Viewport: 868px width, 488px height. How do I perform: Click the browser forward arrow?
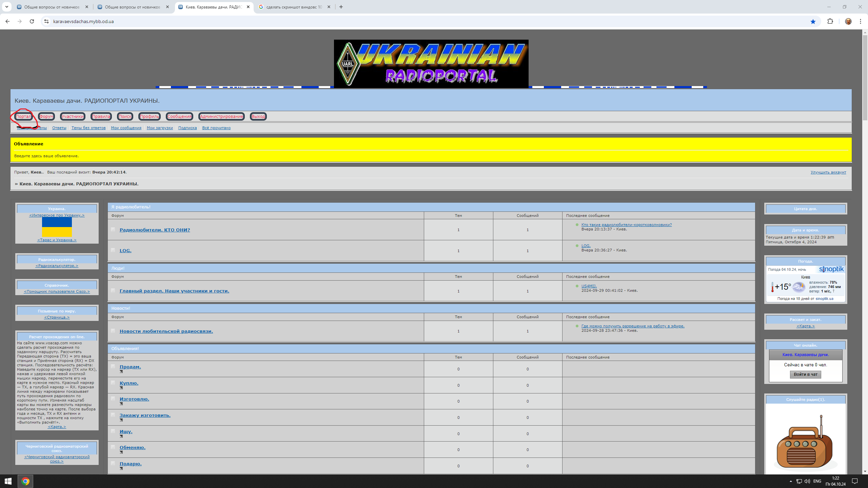point(20,21)
